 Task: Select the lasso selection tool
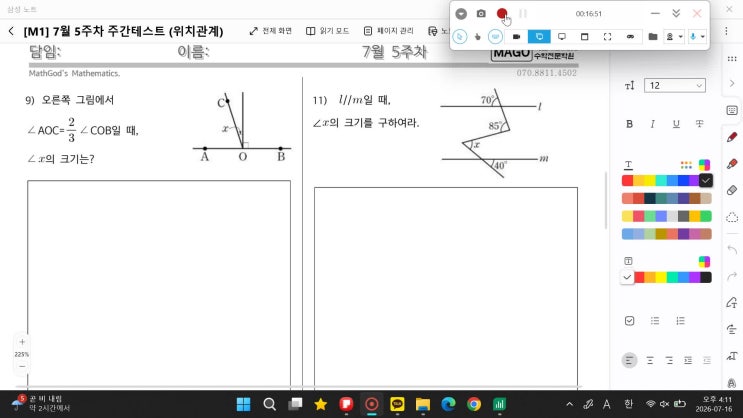pos(732,218)
